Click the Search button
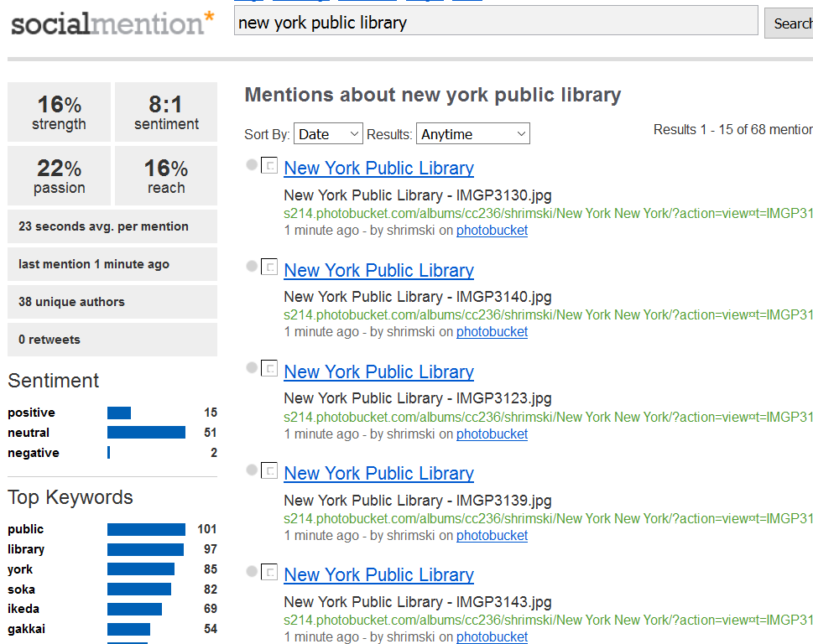 [790, 23]
